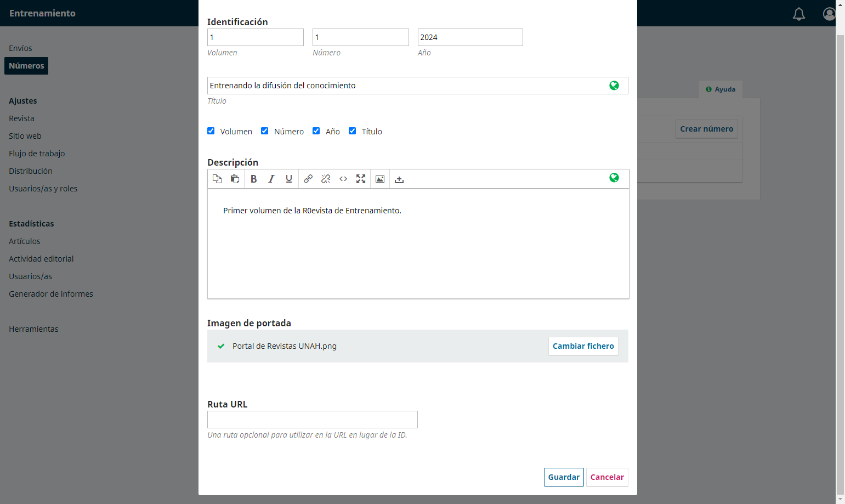Click the globe icon in Descripción toolbar
This screenshot has width=845, height=504.
click(x=614, y=178)
